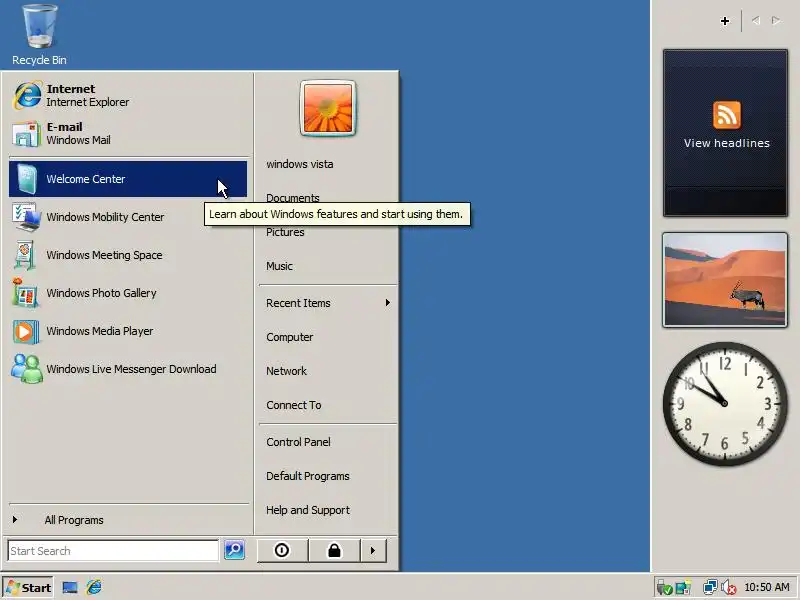Viewport: 800px width, 600px height.
Task: Go to previous sidebar gadgets page
Action: click(756, 20)
